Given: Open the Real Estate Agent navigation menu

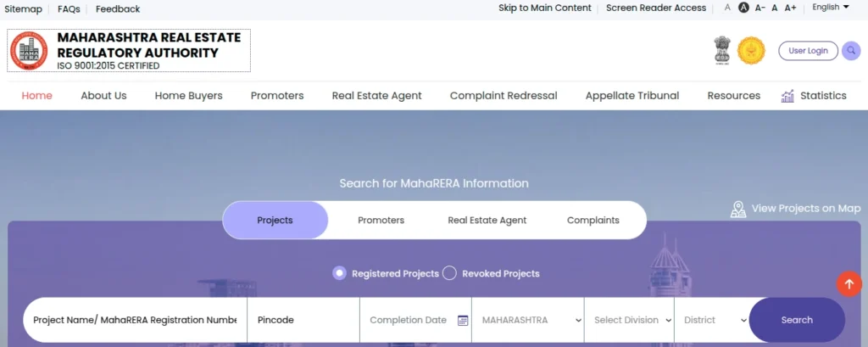Looking at the screenshot, I should (x=377, y=95).
